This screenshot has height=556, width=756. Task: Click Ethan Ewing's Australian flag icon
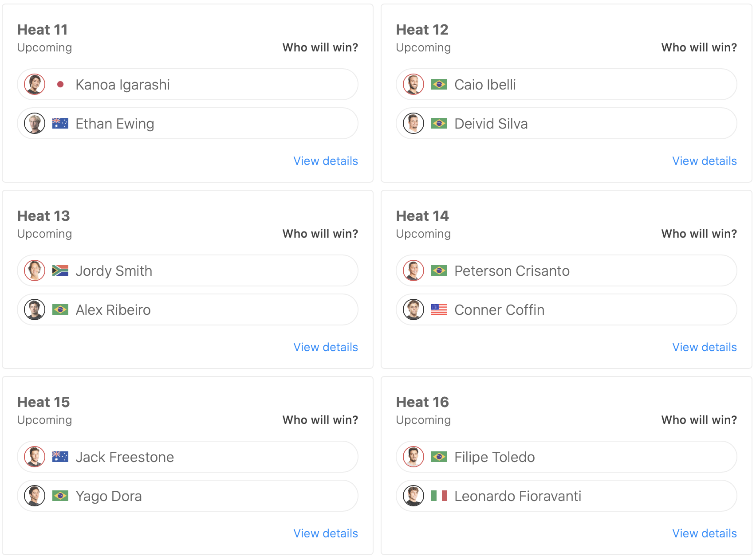(60, 123)
